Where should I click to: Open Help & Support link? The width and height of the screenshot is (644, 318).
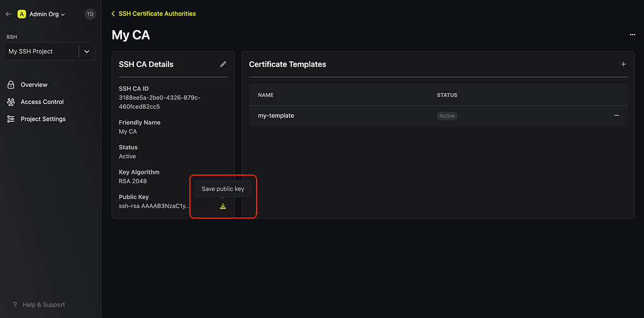click(x=43, y=305)
